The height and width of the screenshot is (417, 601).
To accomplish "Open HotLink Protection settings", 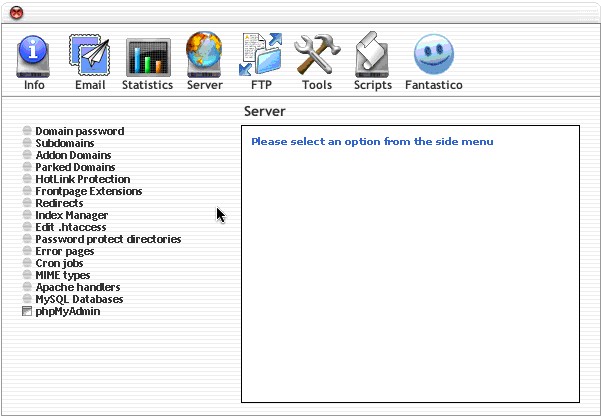I will 82,179.
